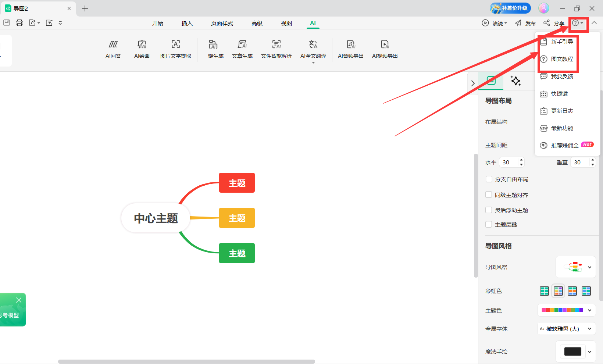The image size is (603, 364).
Task: Click the 分享 share button
Action: coord(554,23)
